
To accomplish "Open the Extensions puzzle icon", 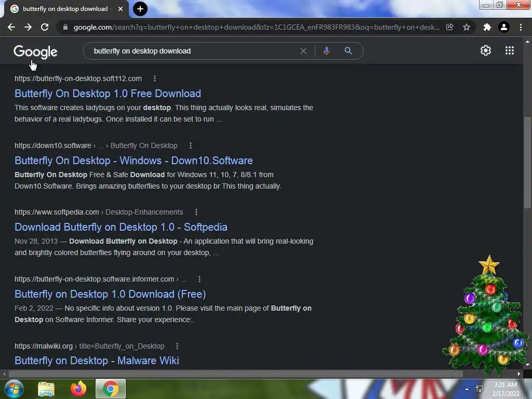I will (x=487, y=27).
